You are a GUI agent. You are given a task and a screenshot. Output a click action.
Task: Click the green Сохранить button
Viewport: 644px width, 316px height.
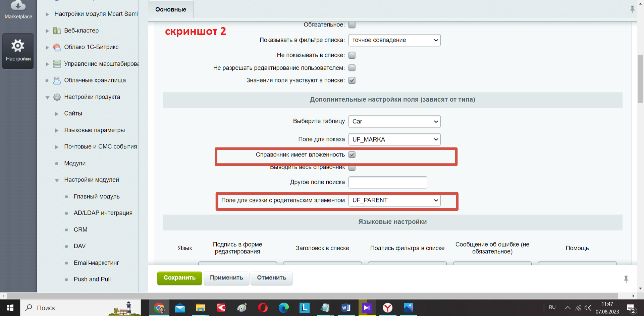(179, 278)
